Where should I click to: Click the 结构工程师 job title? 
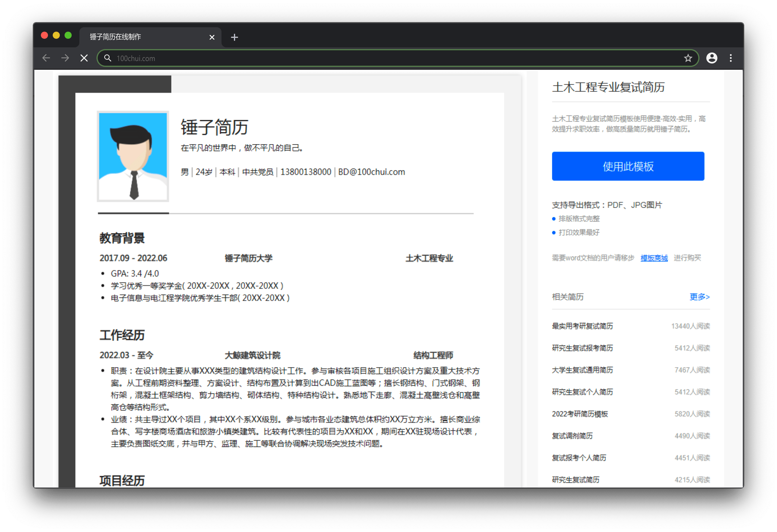[433, 355]
